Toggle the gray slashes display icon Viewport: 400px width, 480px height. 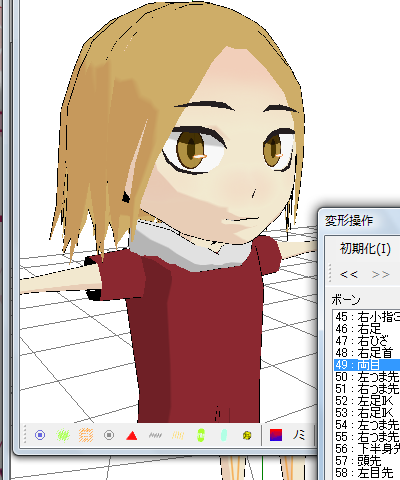[155, 435]
